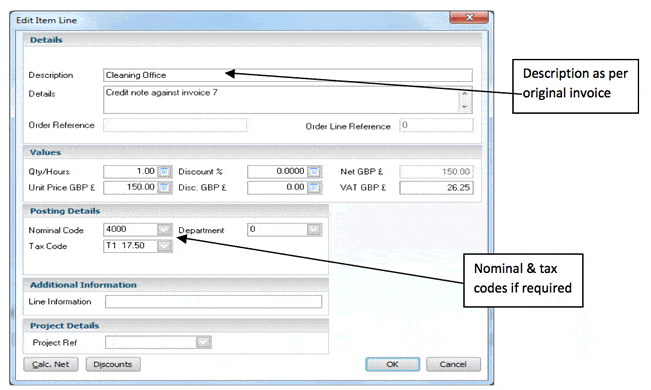
Task: Click into the Line Information field
Action: click(213, 302)
